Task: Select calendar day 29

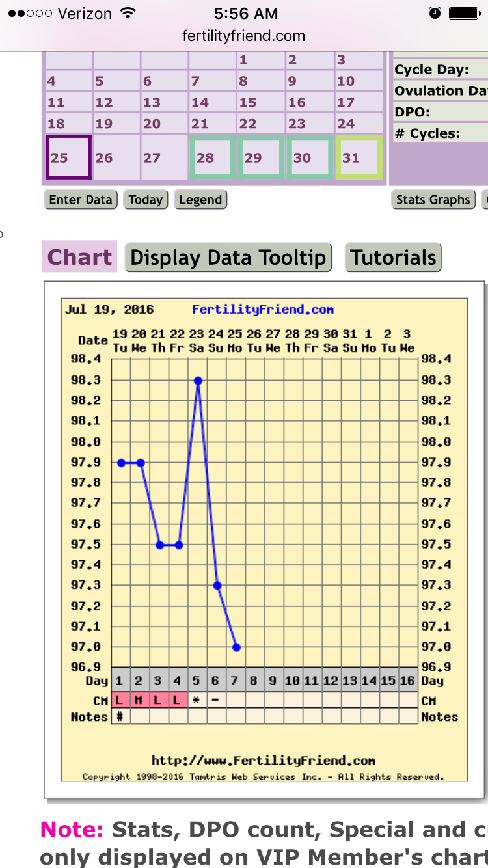Action: (260, 157)
